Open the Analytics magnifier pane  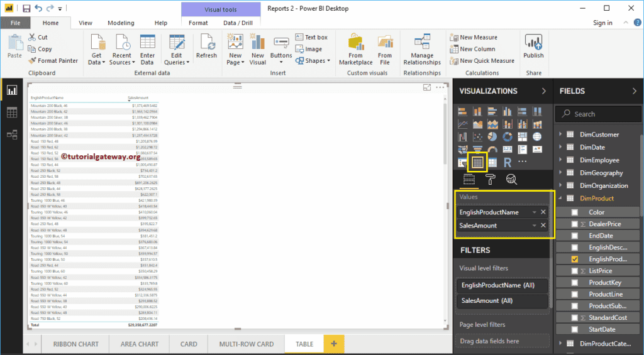coord(511,179)
